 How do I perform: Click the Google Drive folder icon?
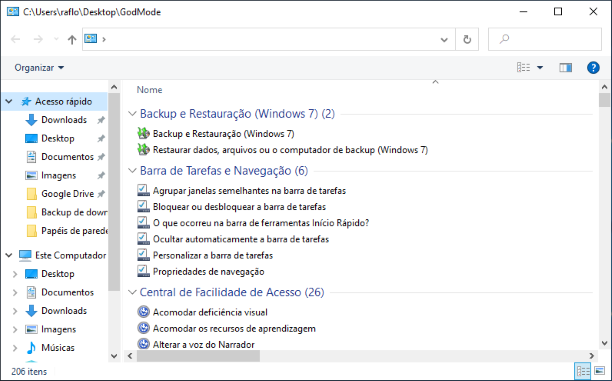click(x=31, y=194)
